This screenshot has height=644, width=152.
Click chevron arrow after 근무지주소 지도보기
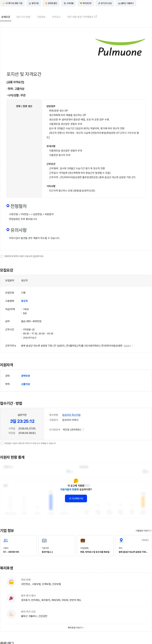coord(133,346)
